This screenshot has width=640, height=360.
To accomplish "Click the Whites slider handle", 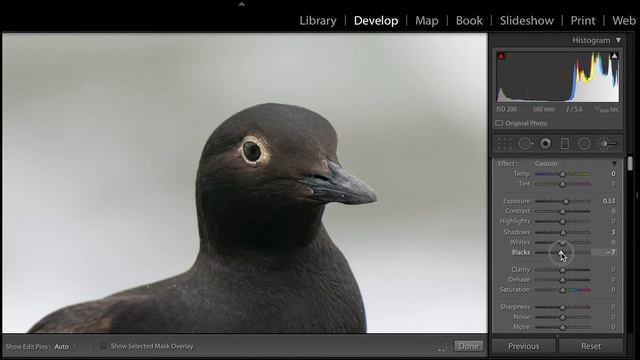I will click(563, 242).
